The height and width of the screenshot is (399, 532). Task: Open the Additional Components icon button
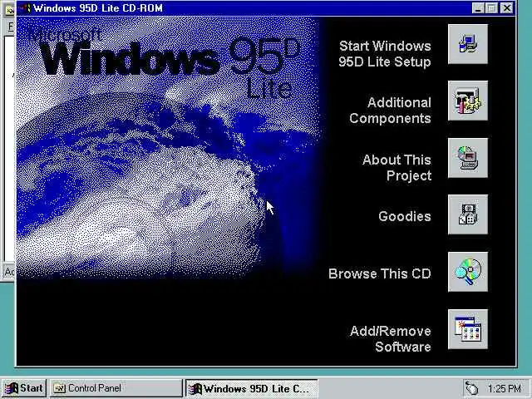(468, 101)
